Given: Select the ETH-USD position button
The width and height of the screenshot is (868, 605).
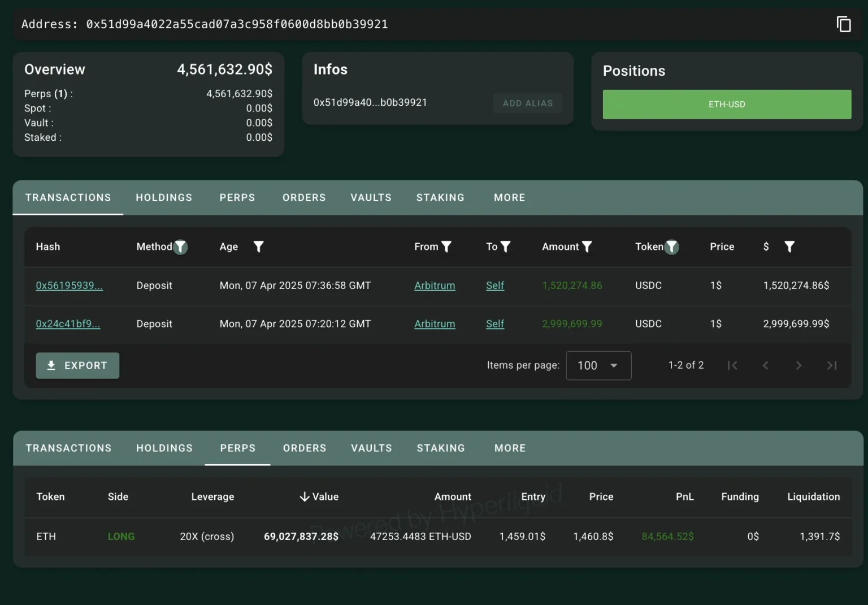Looking at the screenshot, I should tap(727, 105).
